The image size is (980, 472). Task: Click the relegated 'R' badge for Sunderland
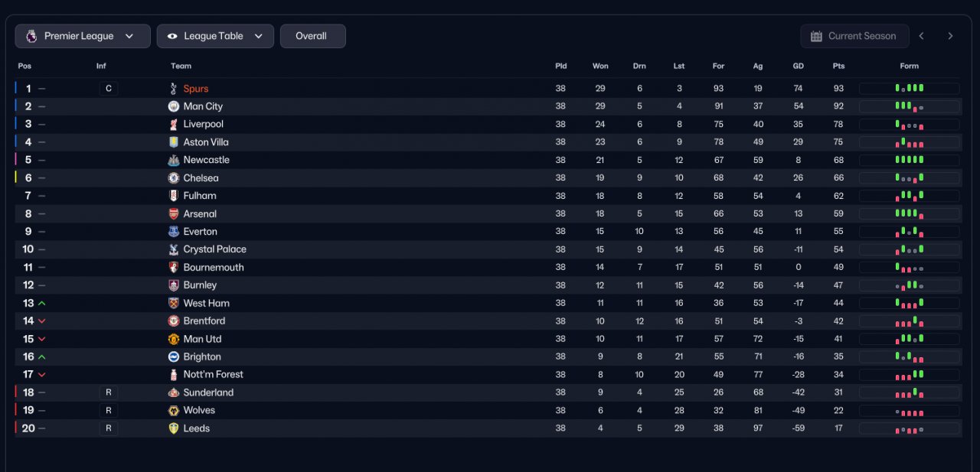click(x=108, y=392)
